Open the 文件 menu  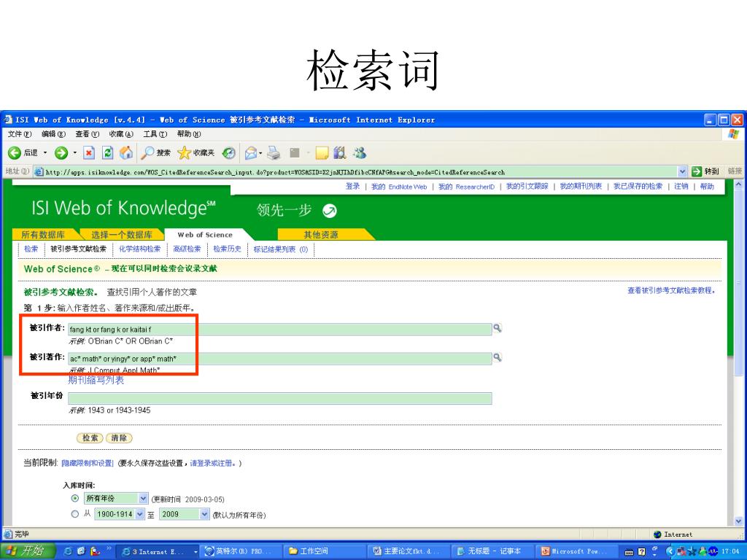20,134
